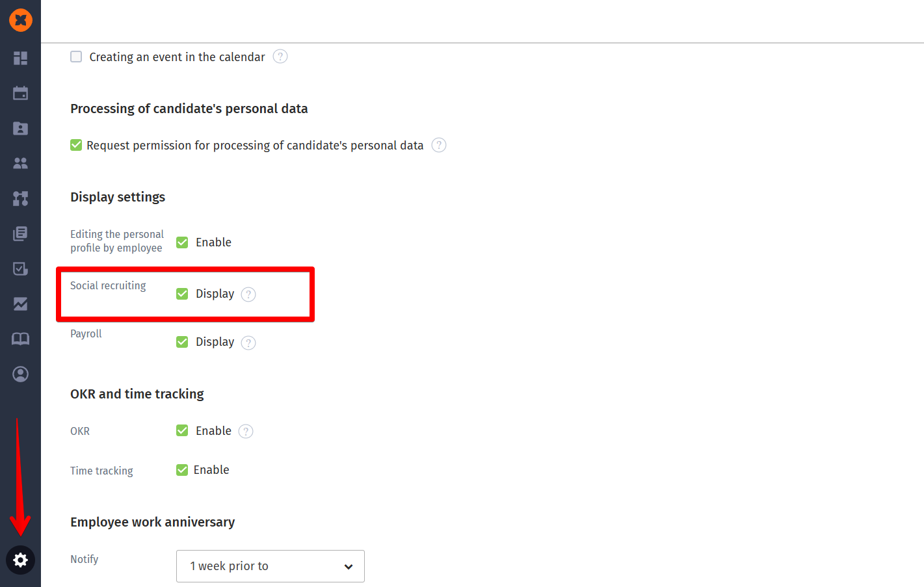This screenshot has height=587, width=924.
Task: Open the analytics chart icon in sidebar
Action: (x=20, y=304)
